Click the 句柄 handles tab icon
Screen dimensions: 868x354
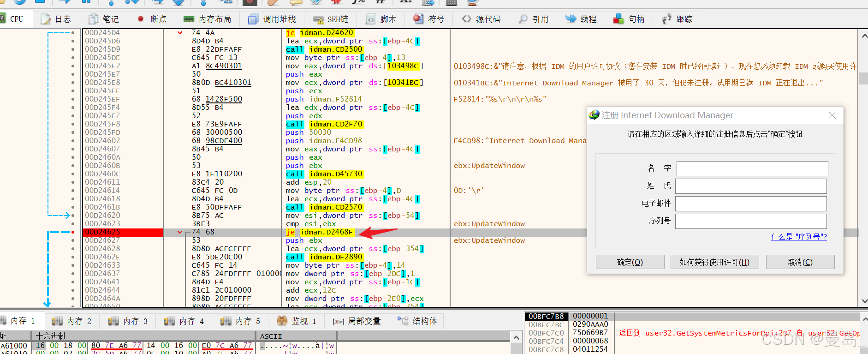click(x=618, y=19)
